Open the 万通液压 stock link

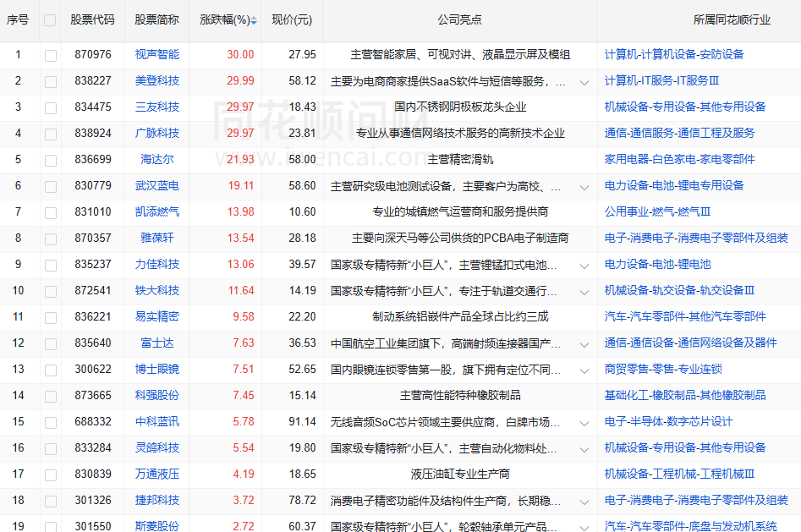pos(157,474)
